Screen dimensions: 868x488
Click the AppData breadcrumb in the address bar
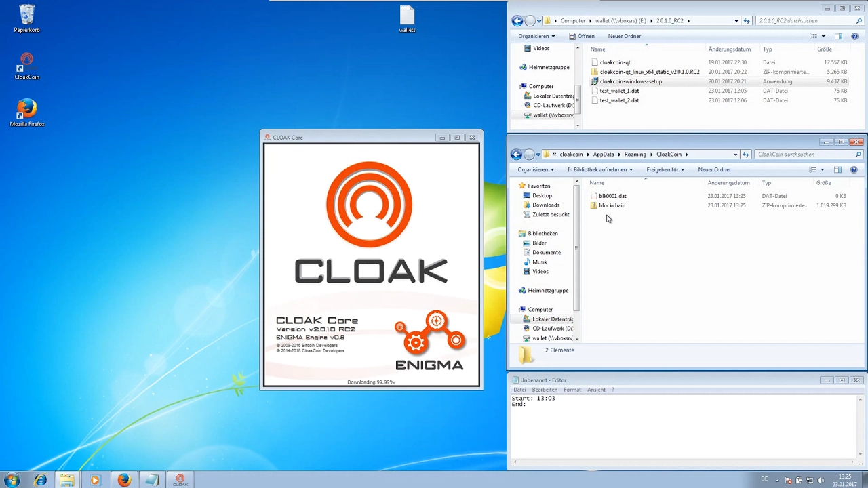603,155
